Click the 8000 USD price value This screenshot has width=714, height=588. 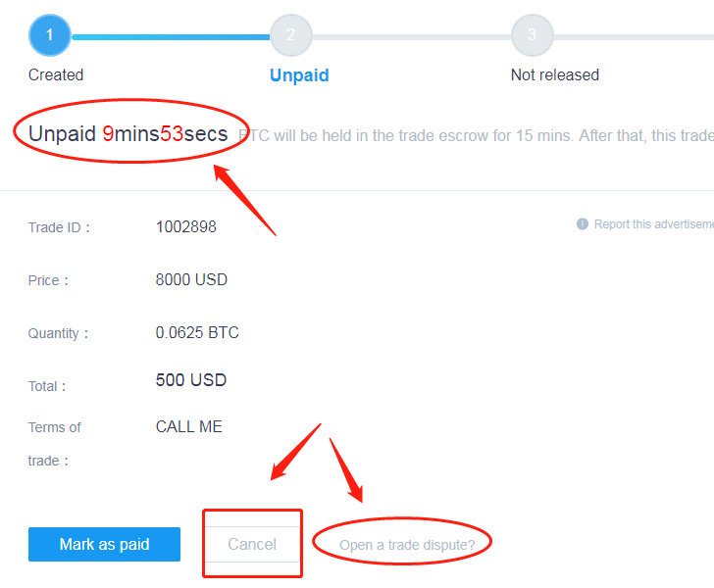tap(191, 280)
